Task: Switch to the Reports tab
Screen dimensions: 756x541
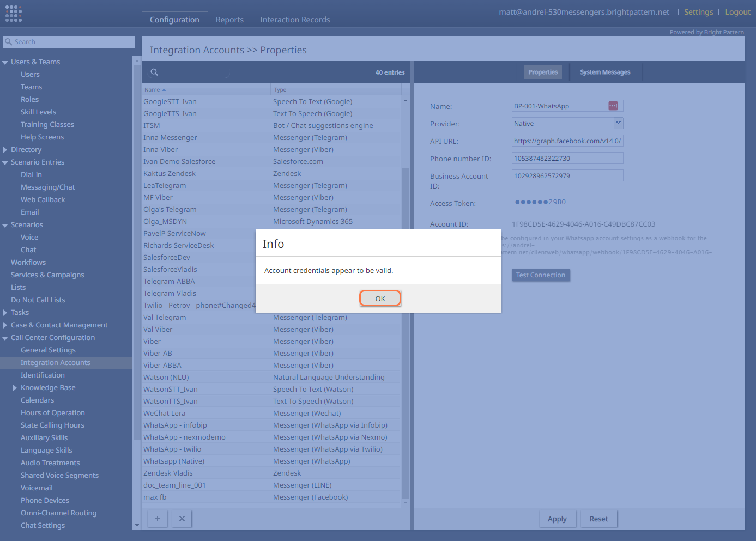Action: click(x=229, y=20)
